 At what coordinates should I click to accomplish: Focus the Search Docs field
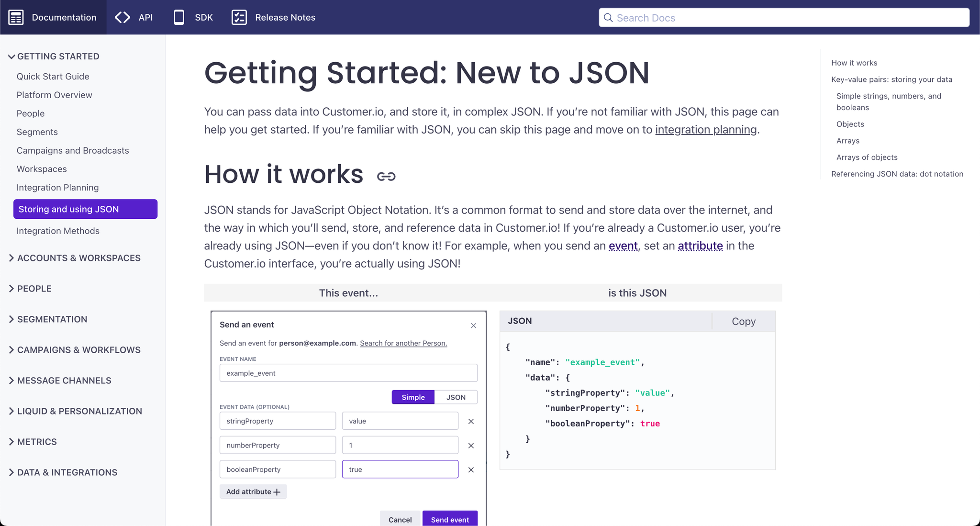[x=784, y=18]
